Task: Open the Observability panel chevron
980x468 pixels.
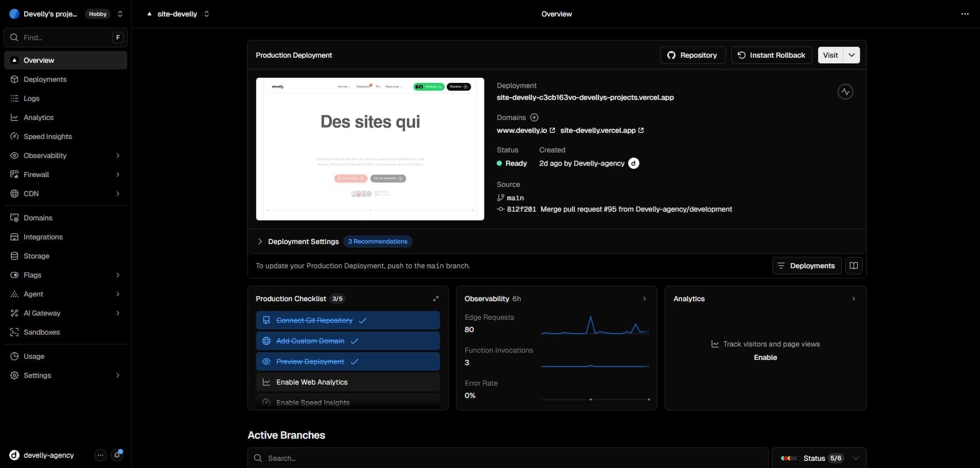Action: [645, 299]
